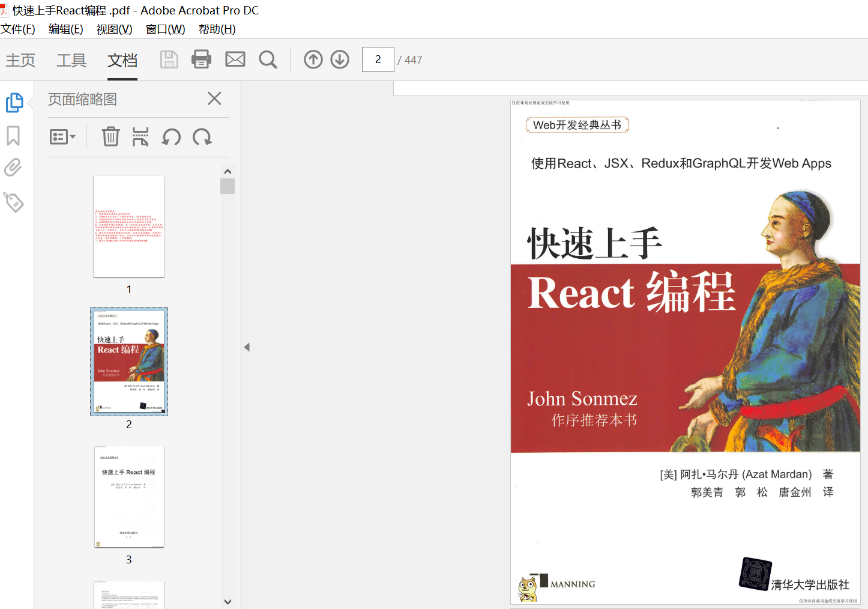Click the React 编程 title on cover

pos(631,292)
